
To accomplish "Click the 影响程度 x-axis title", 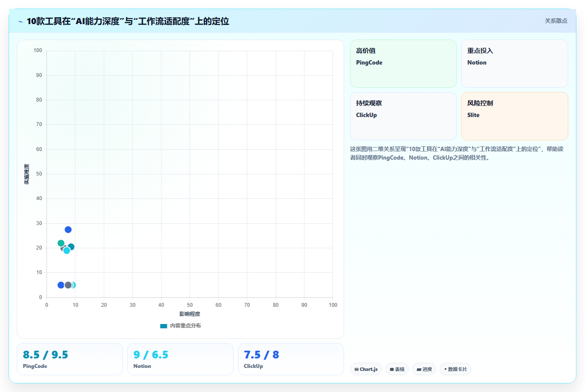I will point(190,314).
